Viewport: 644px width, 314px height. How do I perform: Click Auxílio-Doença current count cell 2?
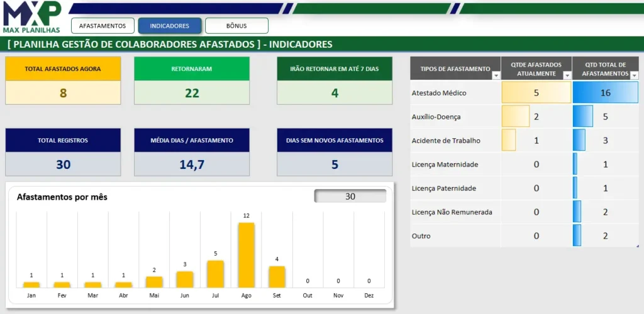[536, 116]
